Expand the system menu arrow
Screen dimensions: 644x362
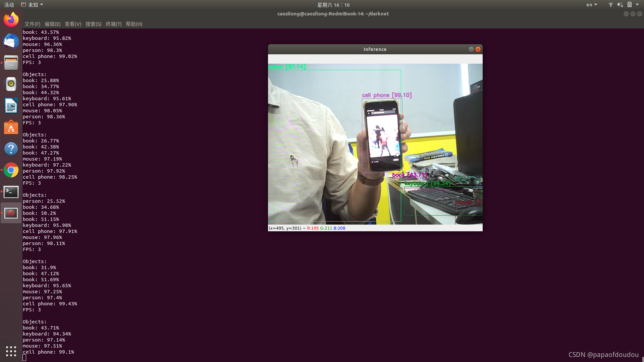(637, 5)
